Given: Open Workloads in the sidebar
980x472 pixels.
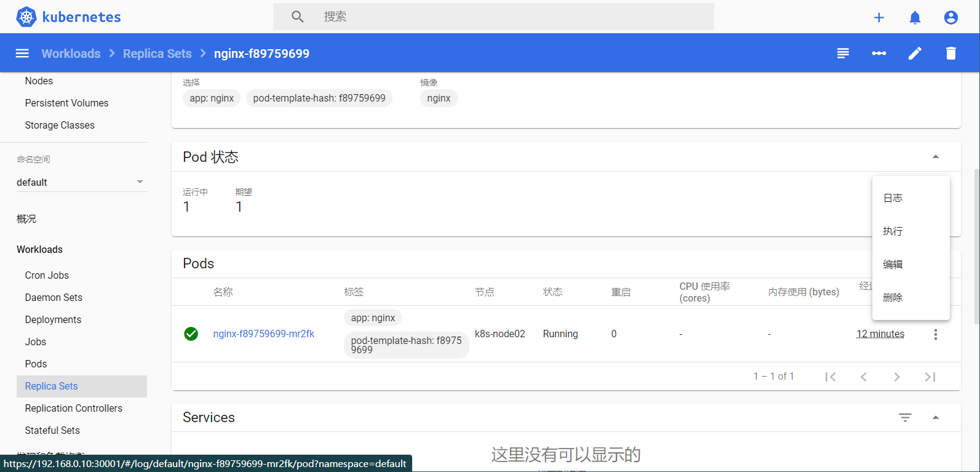Looking at the screenshot, I should pos(39,249).
